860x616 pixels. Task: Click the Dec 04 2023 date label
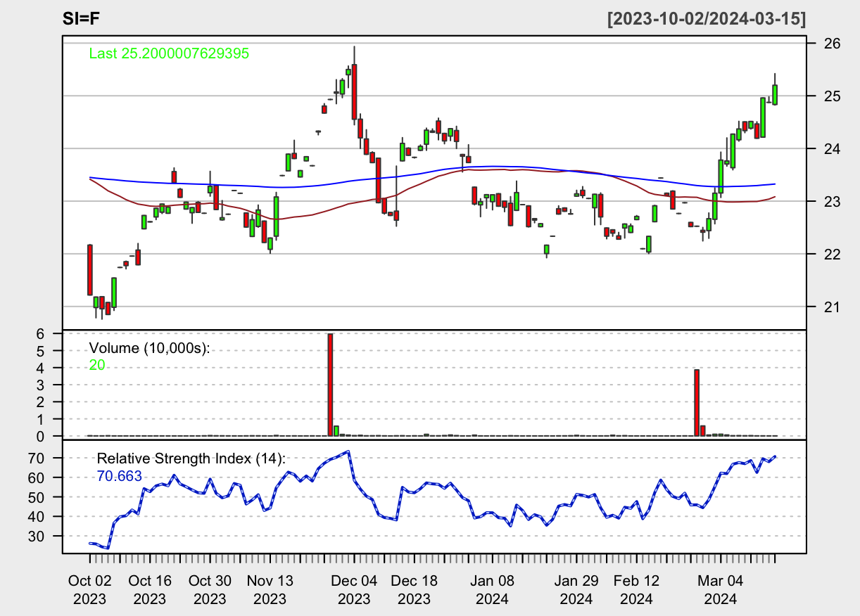pos(354,590)
